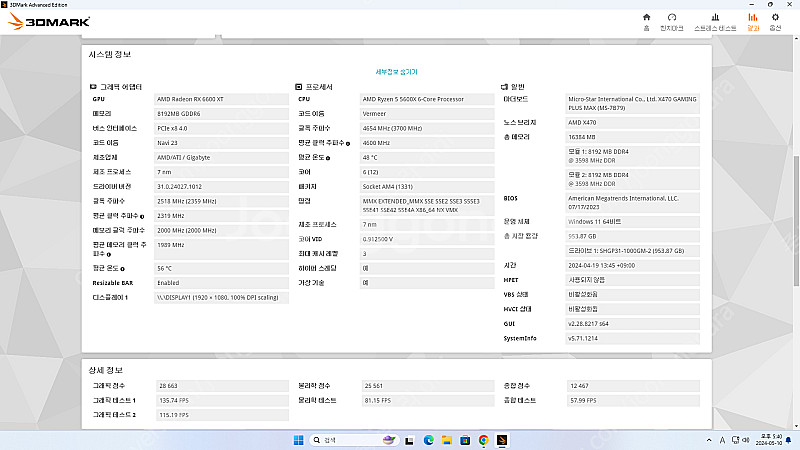The width and height of the screenshot is (800, 450).
Task: Click the time value 2024-04-19 13:45
Action: 633,266
